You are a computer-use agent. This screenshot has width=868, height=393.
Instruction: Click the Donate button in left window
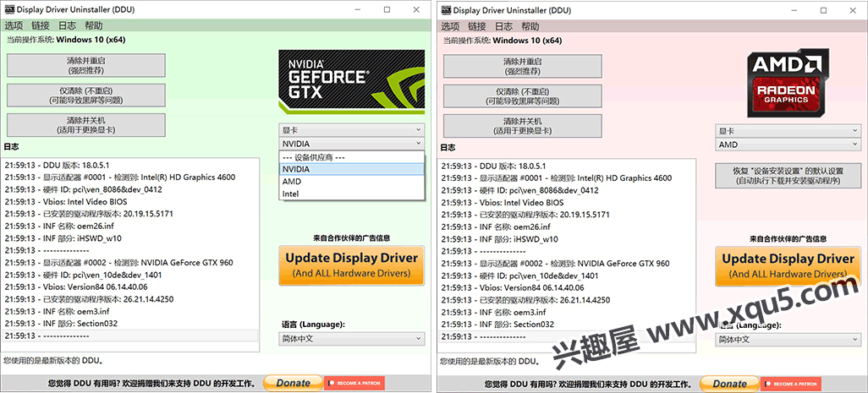coord(293,383)
